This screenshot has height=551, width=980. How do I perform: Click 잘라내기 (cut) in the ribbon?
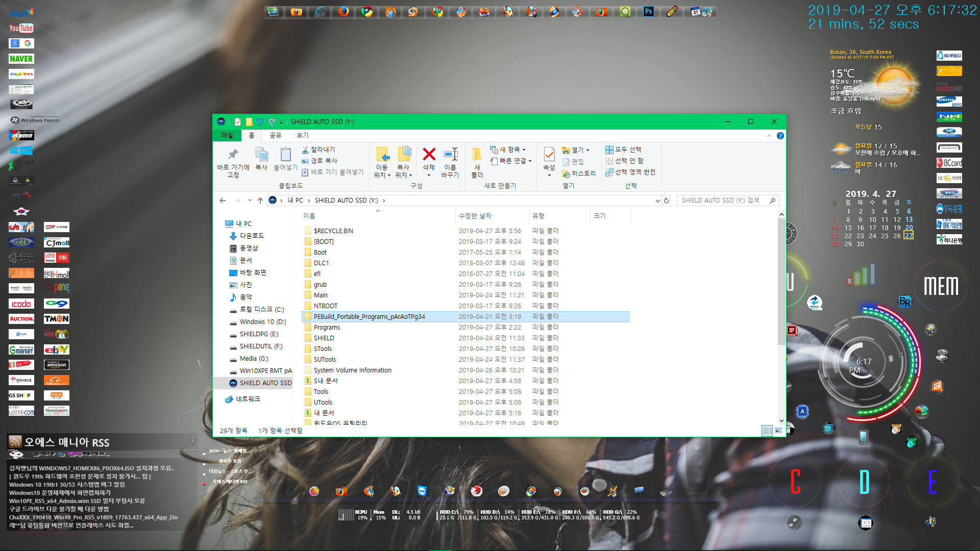(318, 149)
